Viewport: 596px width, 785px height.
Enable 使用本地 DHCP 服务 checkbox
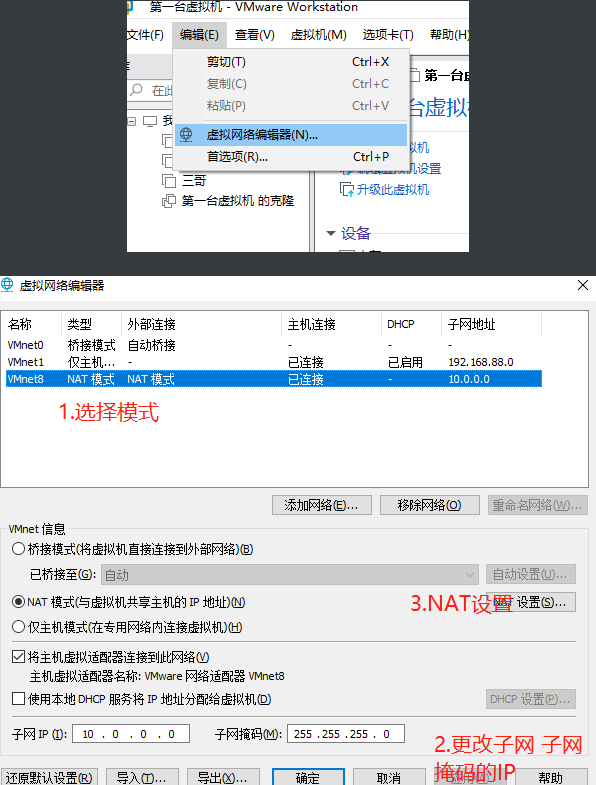tap(19, 698)
